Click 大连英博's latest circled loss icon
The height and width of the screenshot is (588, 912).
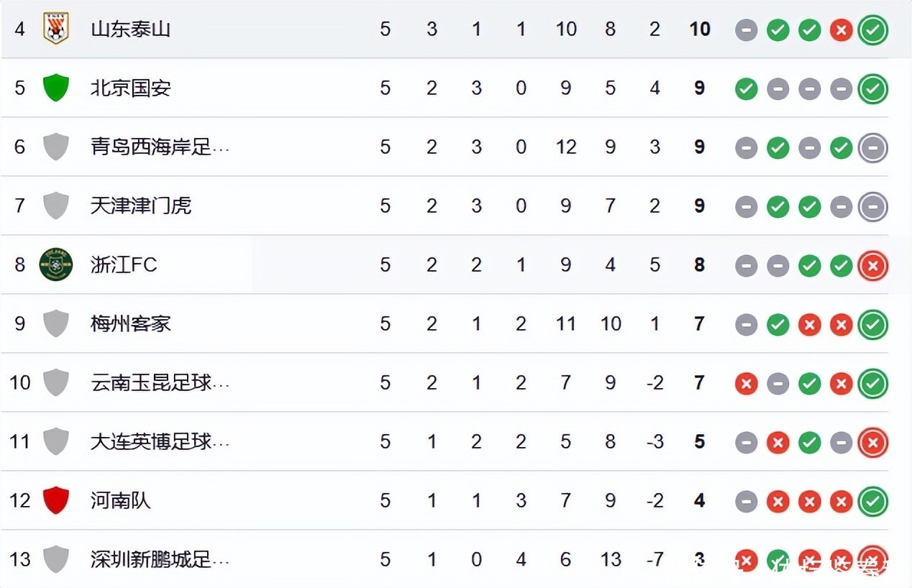[872, 442]
